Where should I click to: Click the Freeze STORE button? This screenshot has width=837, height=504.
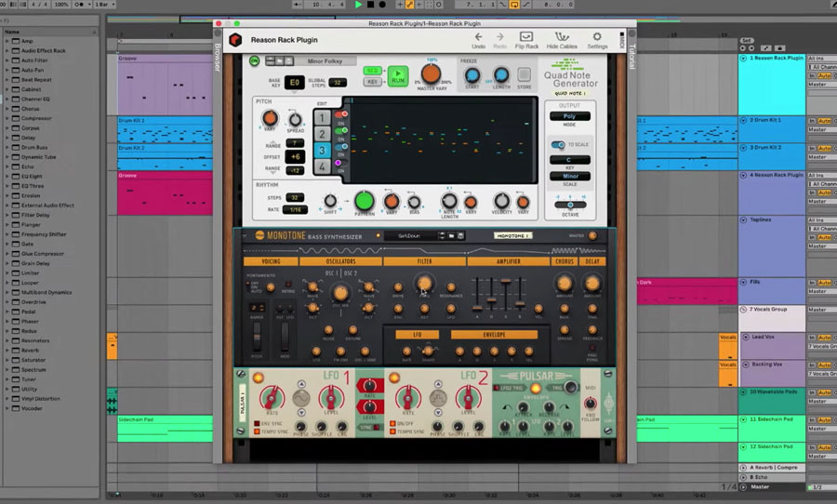pyautogui.click(x=525, y=74)
